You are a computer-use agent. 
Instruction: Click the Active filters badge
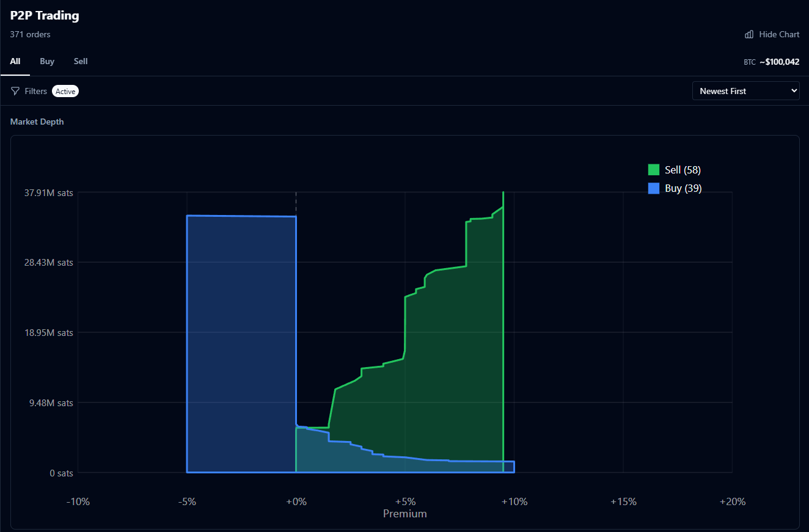coord(65,92)
